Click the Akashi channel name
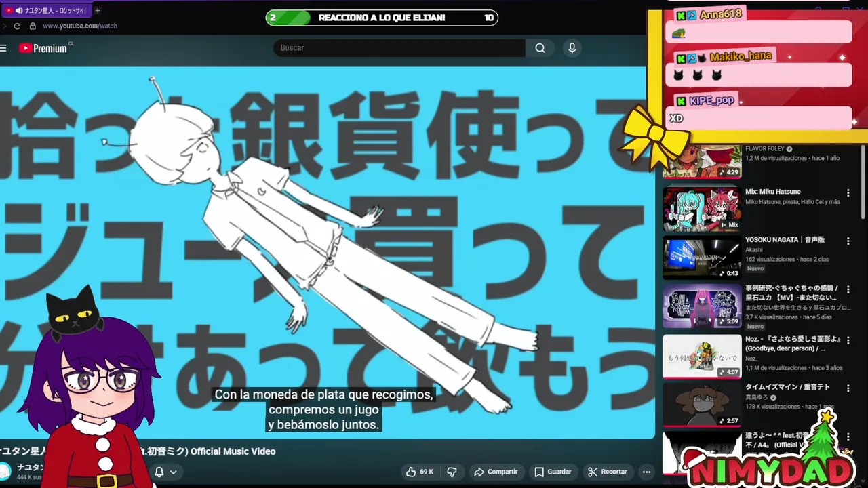Image resolution: width=868 pixels, height=488 pixels. 753,250
